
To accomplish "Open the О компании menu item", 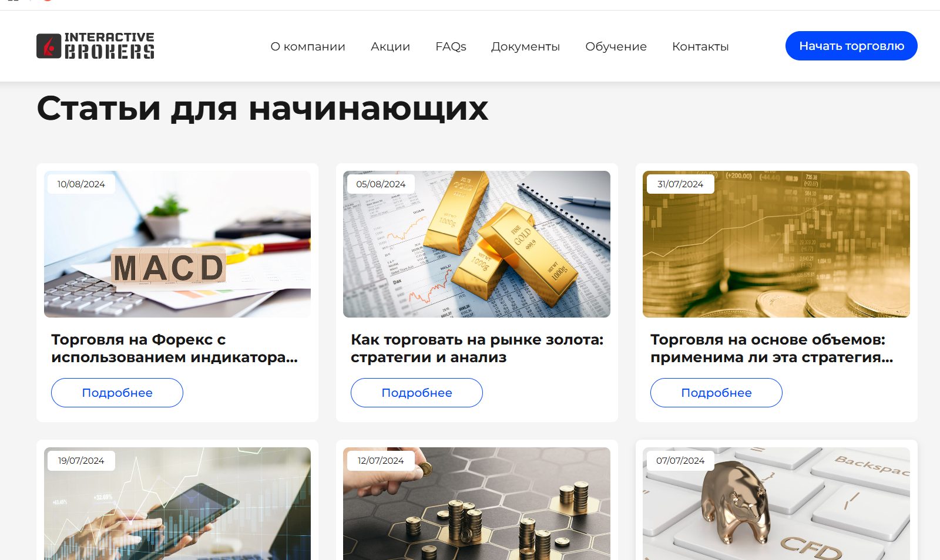I will click(x=308, y=46).
